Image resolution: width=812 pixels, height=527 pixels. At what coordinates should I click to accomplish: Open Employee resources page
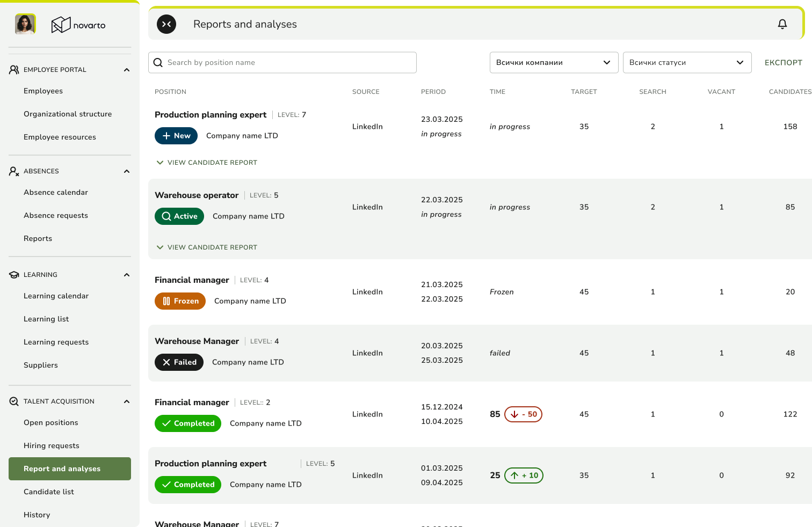pyautogui.click(x=60, y=137)
